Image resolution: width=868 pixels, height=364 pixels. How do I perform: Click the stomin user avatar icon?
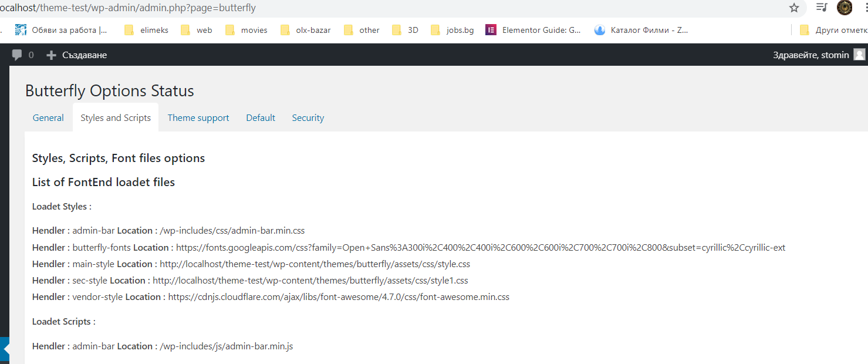(x=859, y=55)
